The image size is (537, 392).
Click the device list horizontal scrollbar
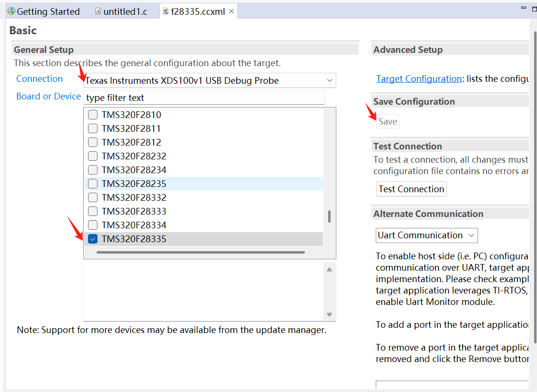(201, 253)
